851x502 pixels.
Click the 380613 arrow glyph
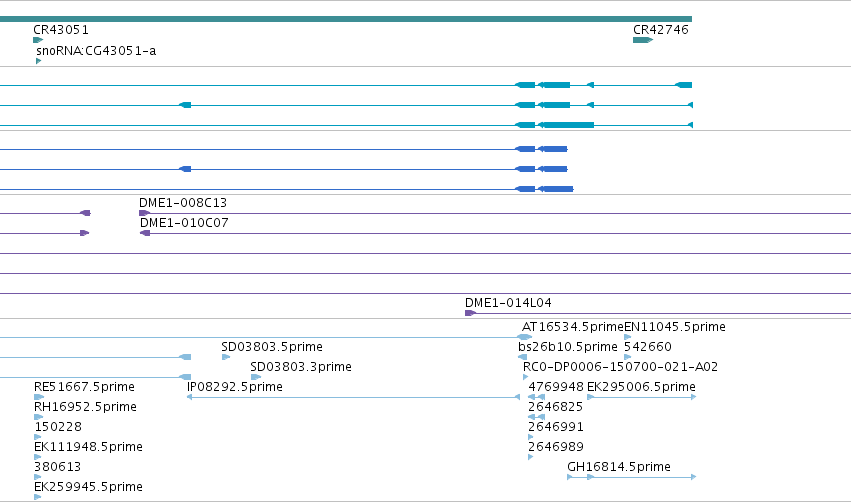(x=37, y=477)
